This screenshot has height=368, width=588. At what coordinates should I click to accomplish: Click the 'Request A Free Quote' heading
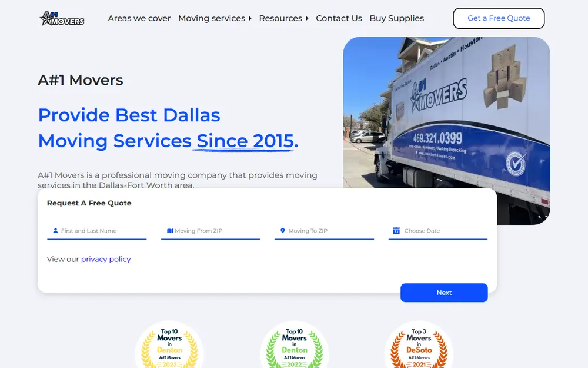coord(89,203)
